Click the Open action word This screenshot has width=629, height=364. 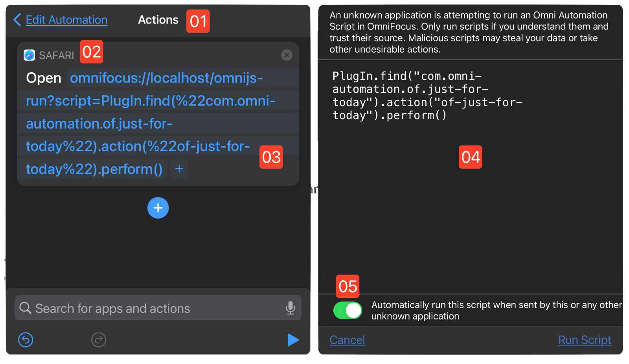tap(44, 78)
